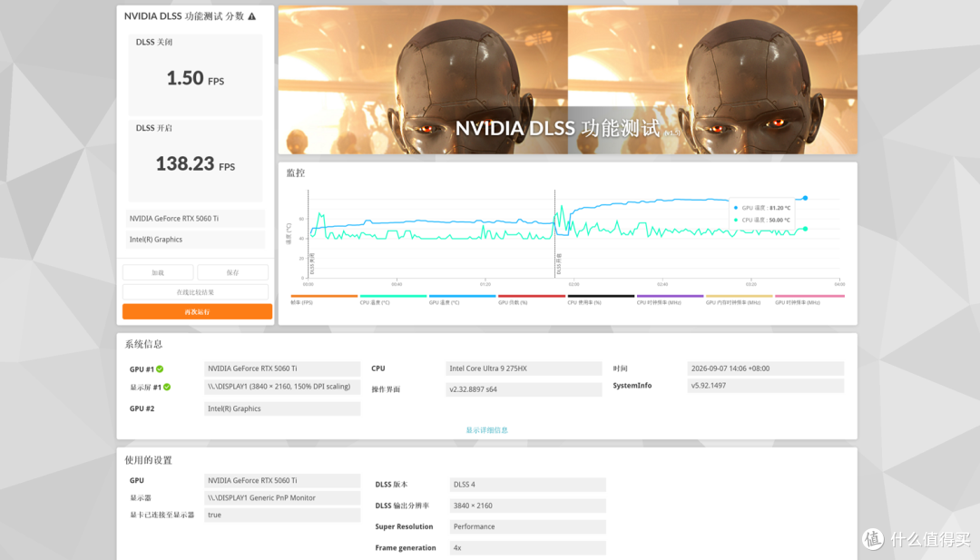The width and height of the screenshot is (980, 560).
Task: Select the Intel(R) Graphics row under scores
Action: coord(195,240)
